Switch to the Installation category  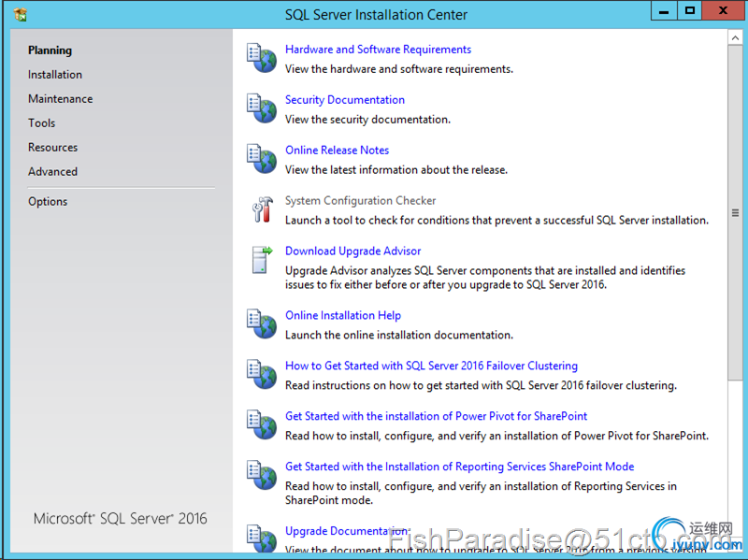pyautogui.click(x=55, y=75)
